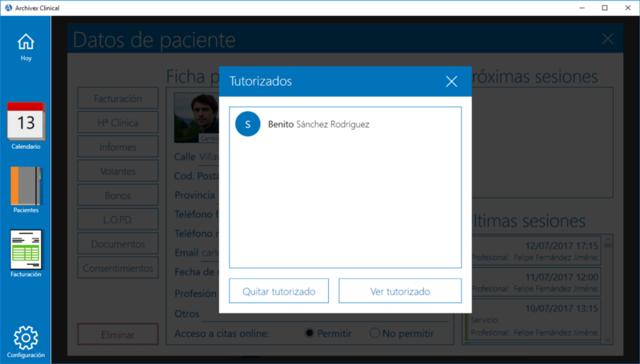640x364 pixels.
Task: Select Benito Sánchez Rodríguez in the list
Action: click(x=346, y=124)
